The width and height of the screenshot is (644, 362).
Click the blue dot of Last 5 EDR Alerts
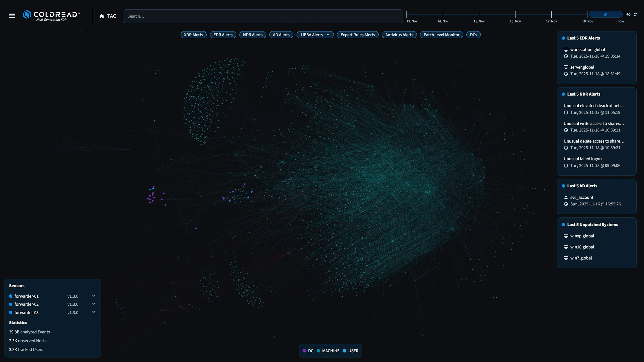[x=563, y=38]
